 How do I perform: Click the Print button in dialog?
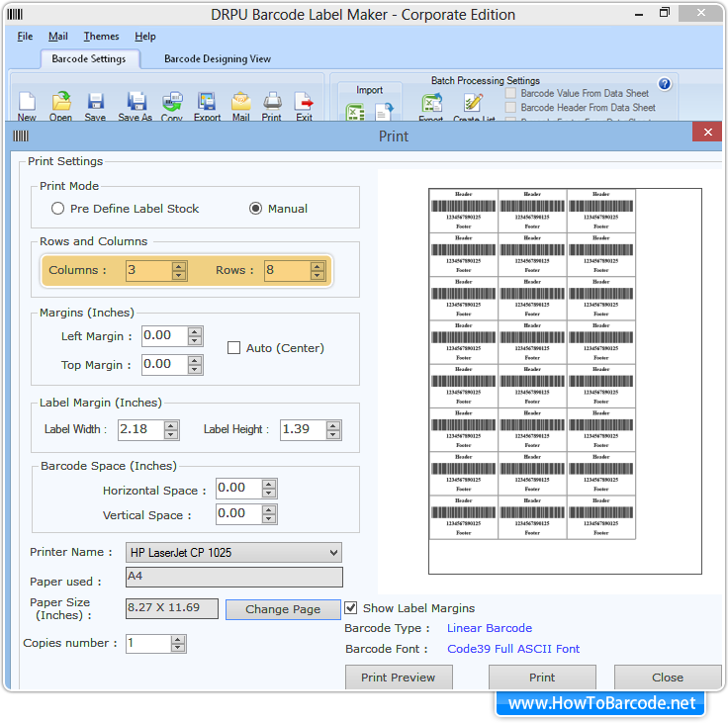pos(542,678)
